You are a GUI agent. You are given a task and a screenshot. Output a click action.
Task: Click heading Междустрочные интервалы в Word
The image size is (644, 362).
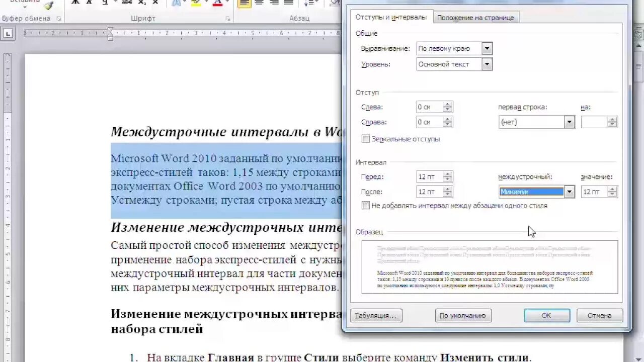click(x=226, y=132)
